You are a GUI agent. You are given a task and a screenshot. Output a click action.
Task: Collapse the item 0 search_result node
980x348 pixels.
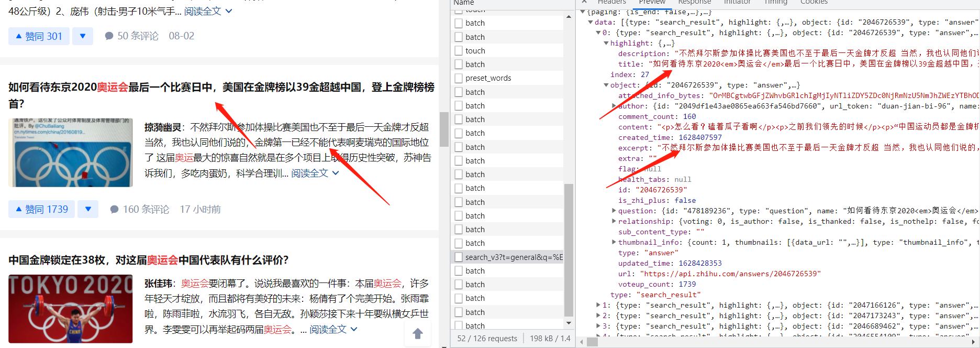(x=598, y=32)
